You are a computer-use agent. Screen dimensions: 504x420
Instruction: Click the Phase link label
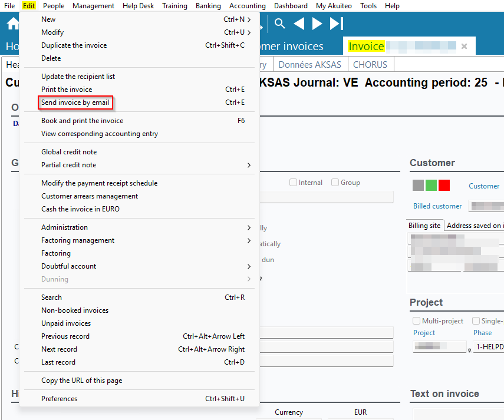[x=482, y=333]
